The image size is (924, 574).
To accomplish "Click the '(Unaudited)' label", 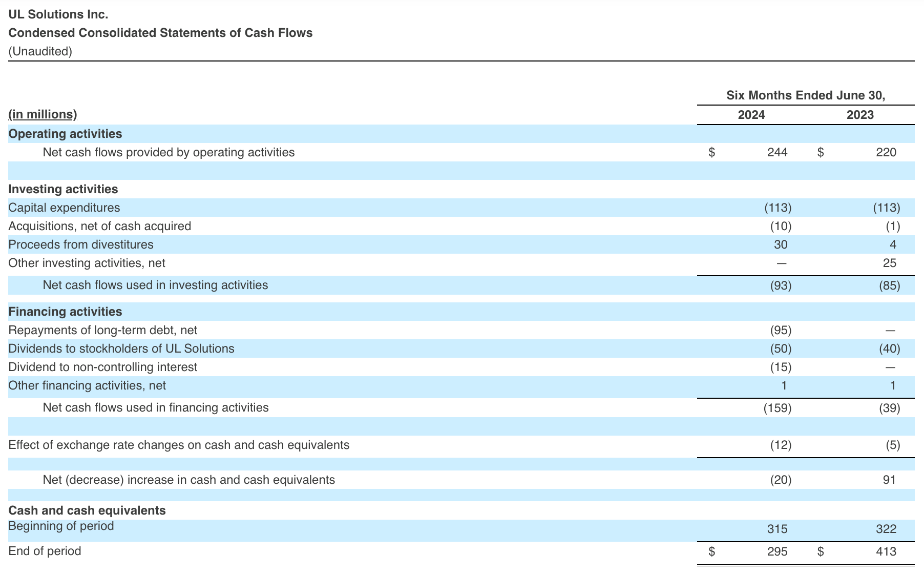I will (x=40, y=51).
